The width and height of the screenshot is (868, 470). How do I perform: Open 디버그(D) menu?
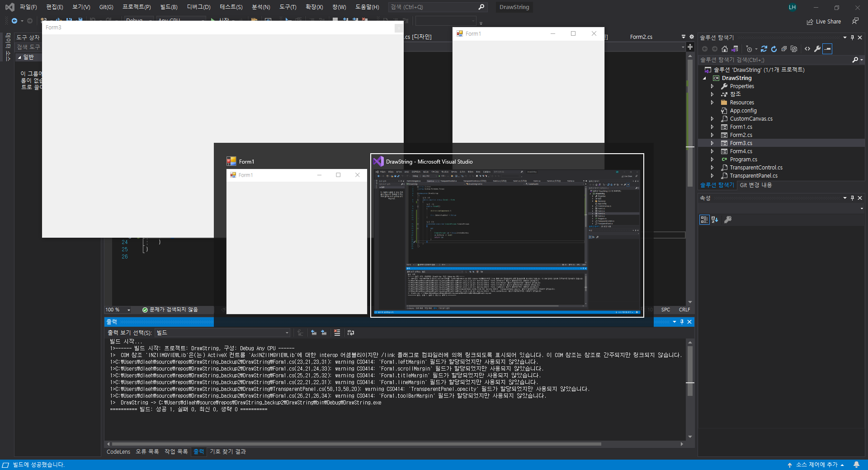click(199, 7)
